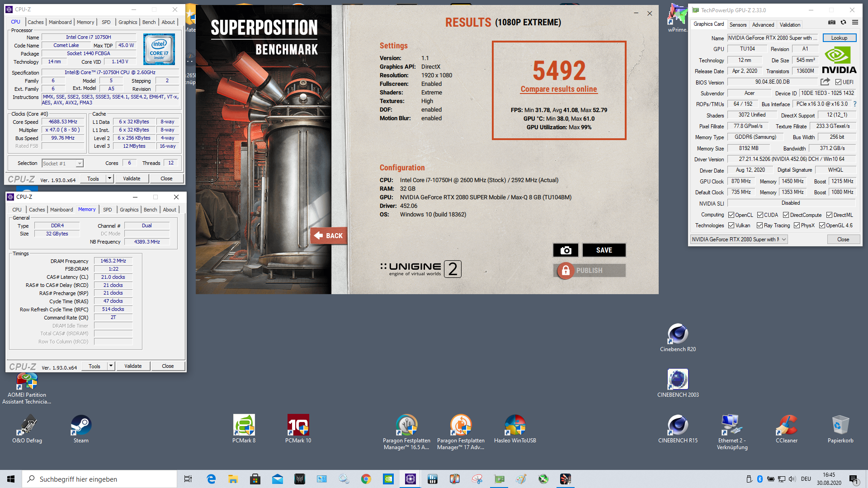The height and width of the screenshot is (488, 868).
Task: Open the Papierkorb recycle bin
Action: pos(840,429)
